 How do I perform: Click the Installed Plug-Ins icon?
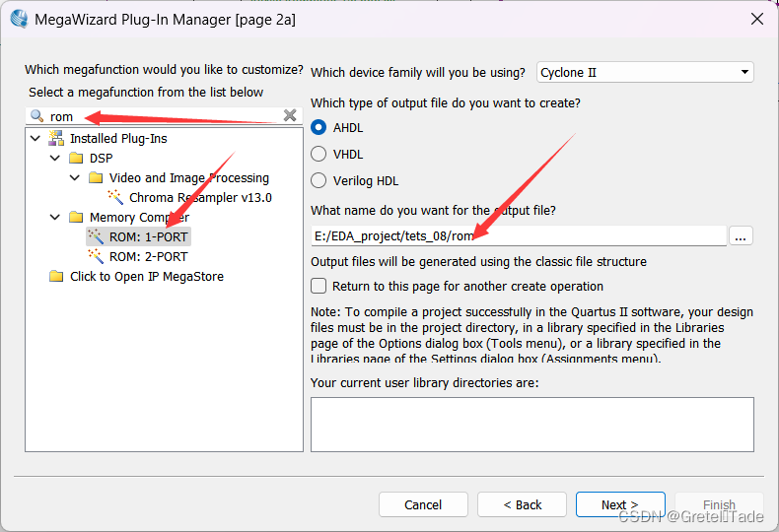(56, 138)
